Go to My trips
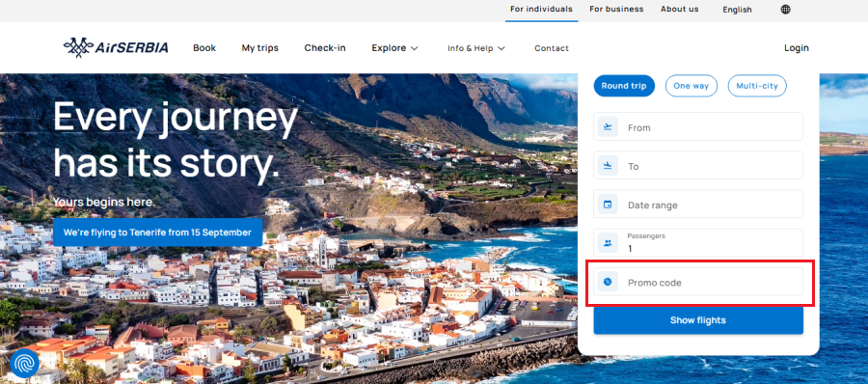 [x=259, y=48]
